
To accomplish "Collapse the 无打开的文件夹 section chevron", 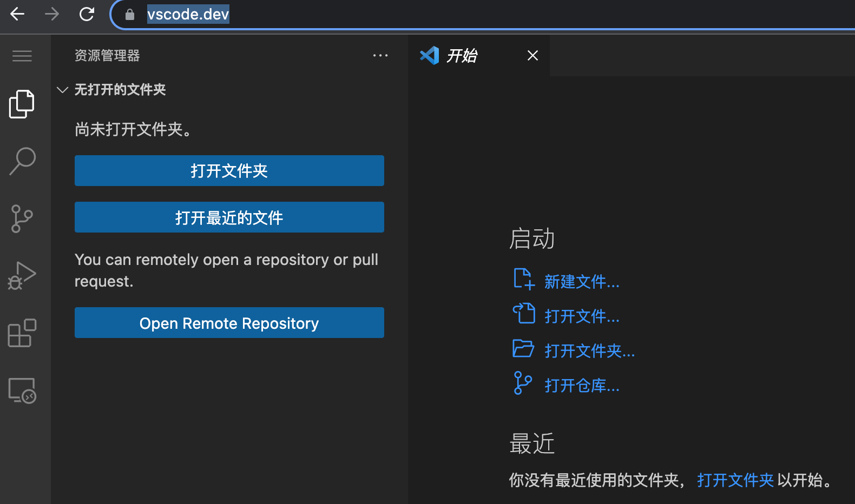I will click(62, 90).
